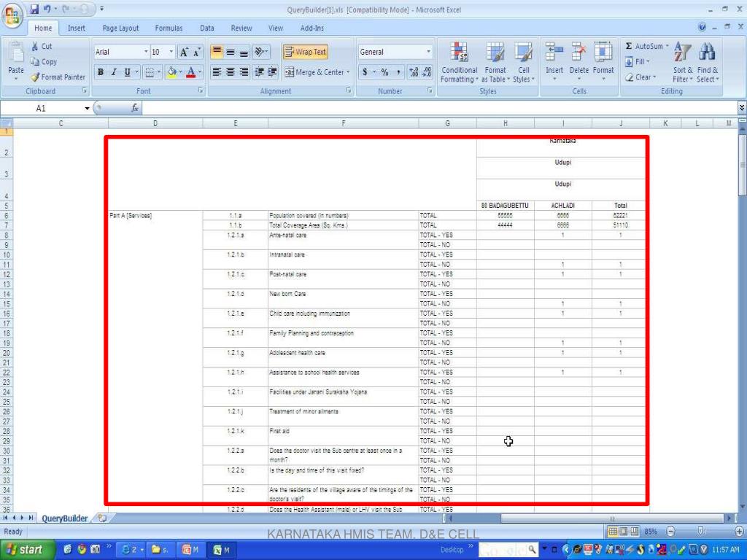The image size is (747, 560).
Task: Open the Formulas ribbon tab
Action: click(169, 28)
